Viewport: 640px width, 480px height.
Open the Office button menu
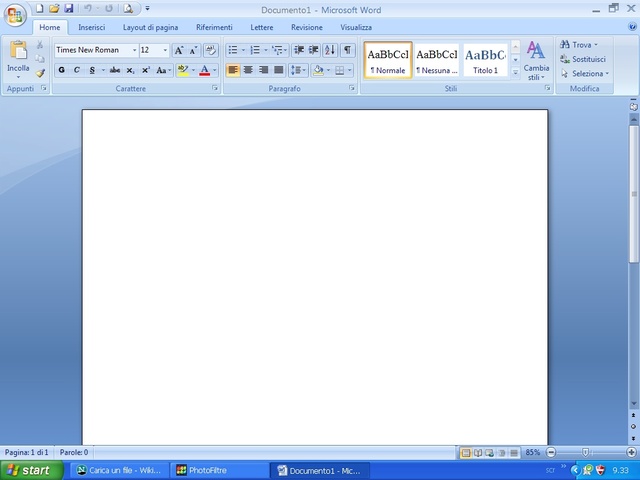(15, 15)
